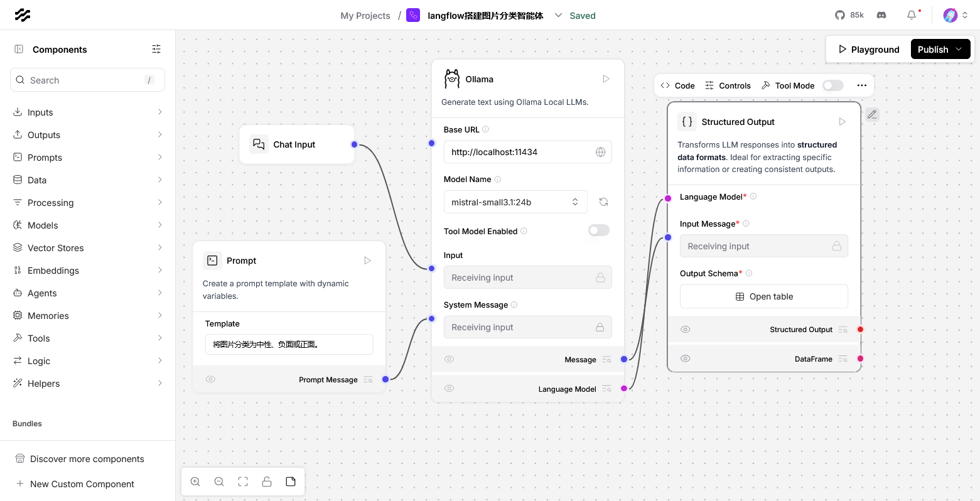Run the Ollama component
Viewport: 980px width, 501px height.
tap(606, 79)
